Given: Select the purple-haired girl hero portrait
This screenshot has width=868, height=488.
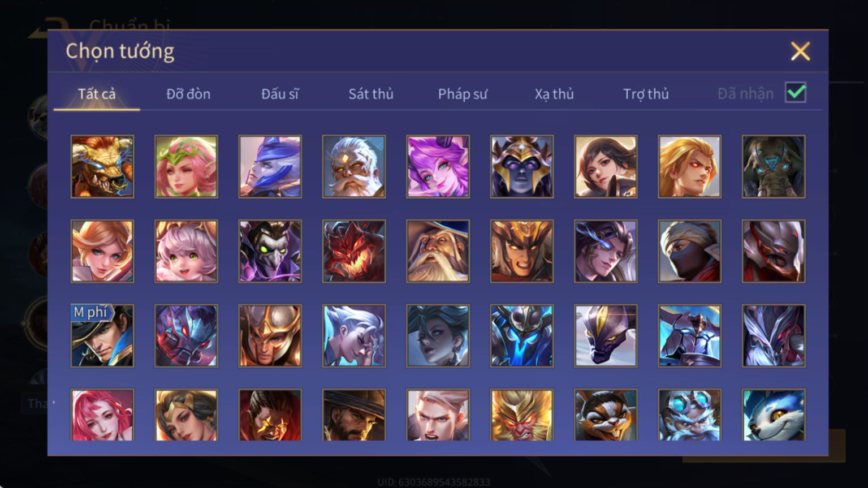Looking at the screenshot, I should point(438,166).
